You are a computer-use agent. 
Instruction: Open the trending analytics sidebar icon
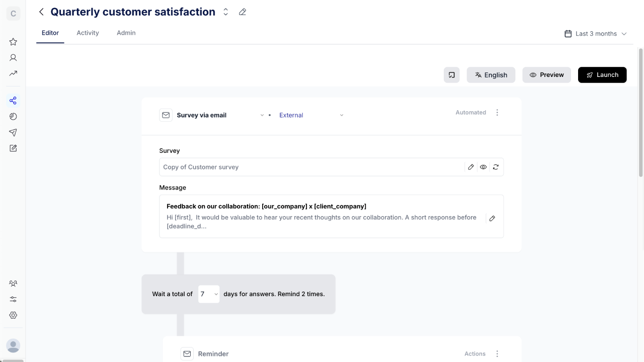pos(13,73)
